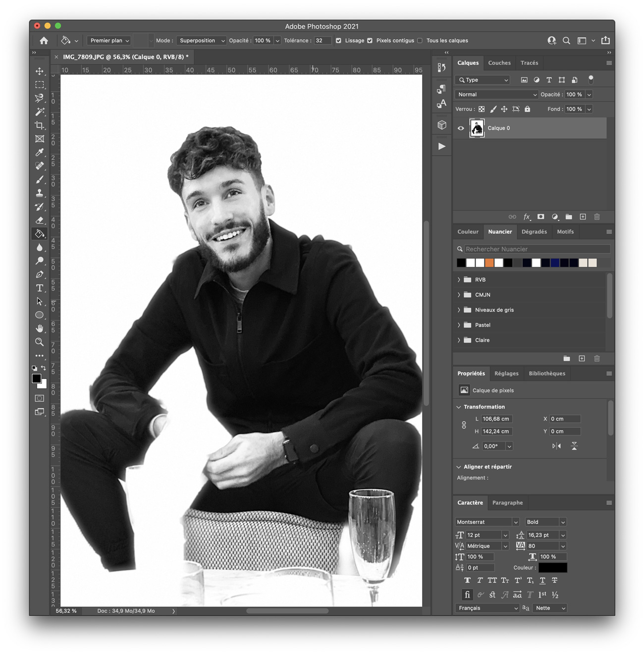Select the Healing Brush tool
This screenshot has width=644, height=654.
coord(40,166)
